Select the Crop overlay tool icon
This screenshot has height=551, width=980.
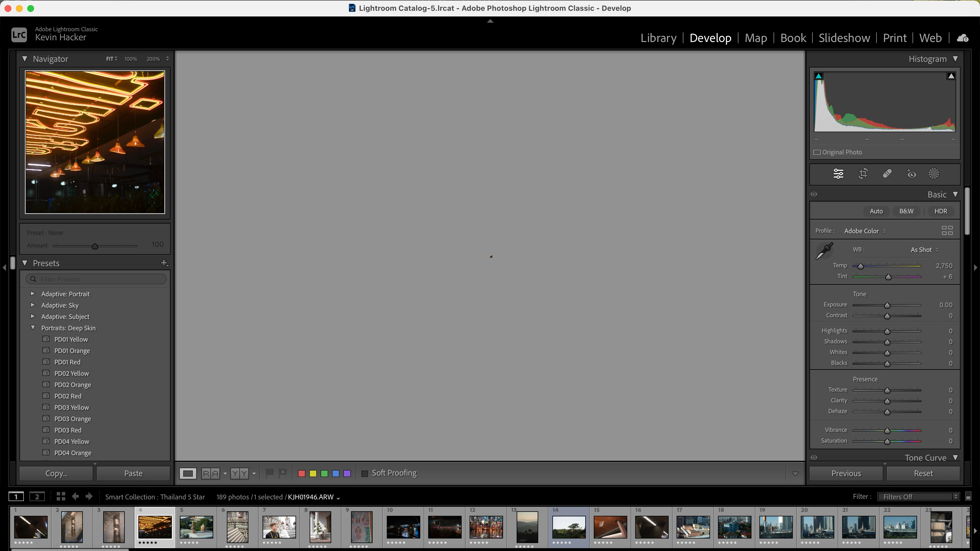pos(863,174)
